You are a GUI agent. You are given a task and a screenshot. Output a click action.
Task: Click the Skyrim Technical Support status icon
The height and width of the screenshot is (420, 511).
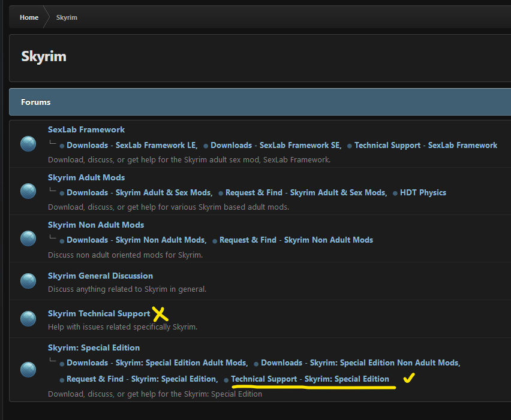click(x=28, y=319)
